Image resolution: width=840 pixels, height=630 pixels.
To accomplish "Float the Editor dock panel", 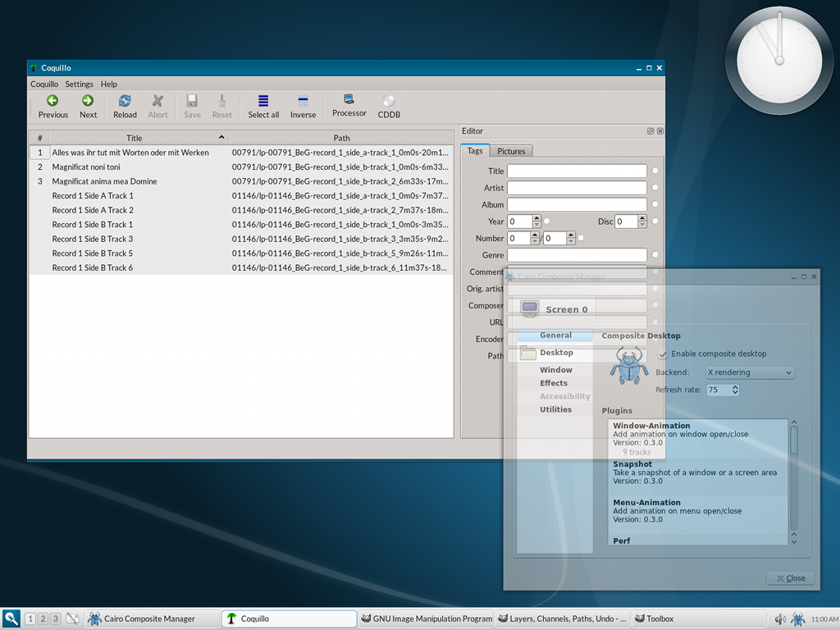I will [651, 131].
